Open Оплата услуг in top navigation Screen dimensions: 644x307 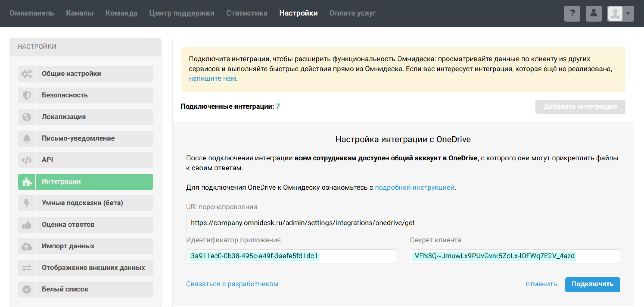[353, 13]
